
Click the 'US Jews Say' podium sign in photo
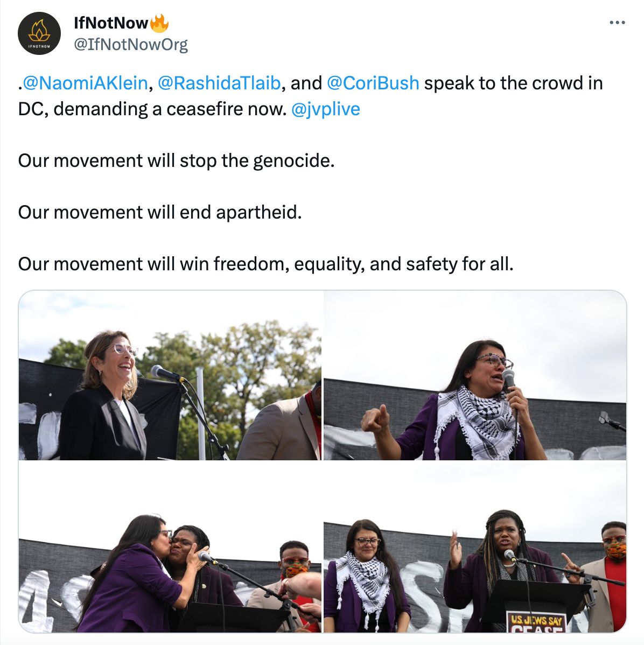[536, 623]
